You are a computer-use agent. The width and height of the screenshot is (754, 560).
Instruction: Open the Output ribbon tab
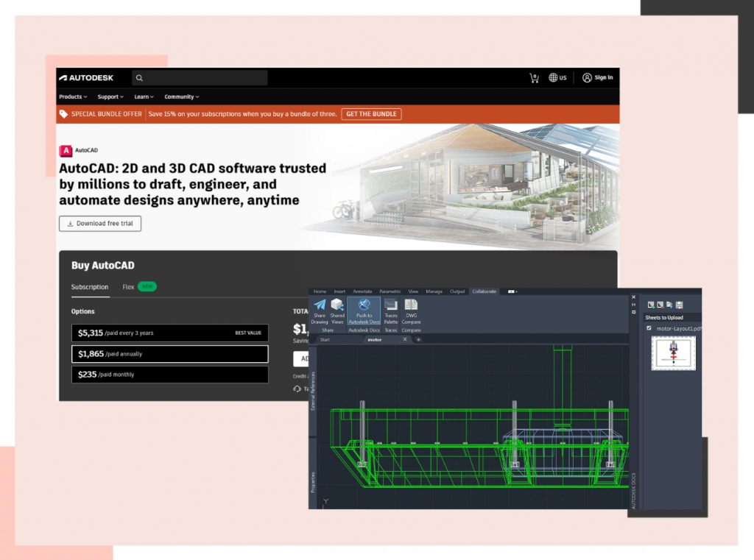(457, 291)
